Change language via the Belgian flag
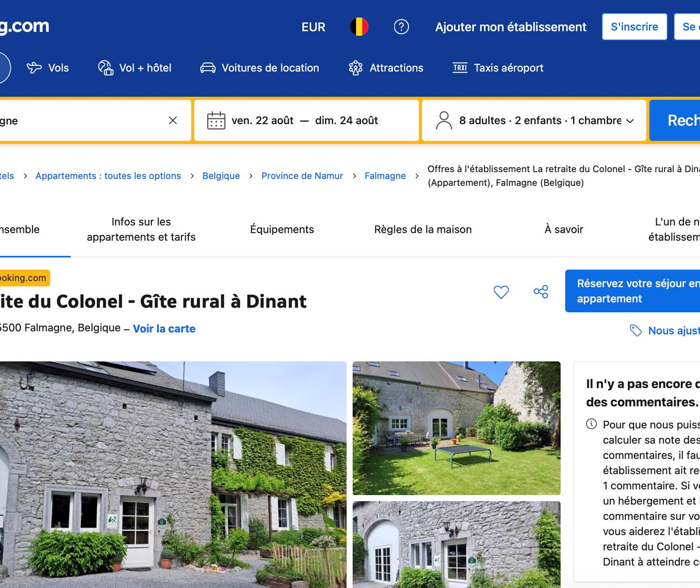The height and width of the screenshot is (588, 700). click(359, 27)
